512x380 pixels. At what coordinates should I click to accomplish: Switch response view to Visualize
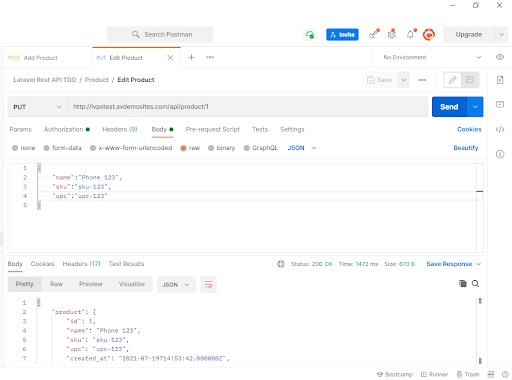click(132, 284)
